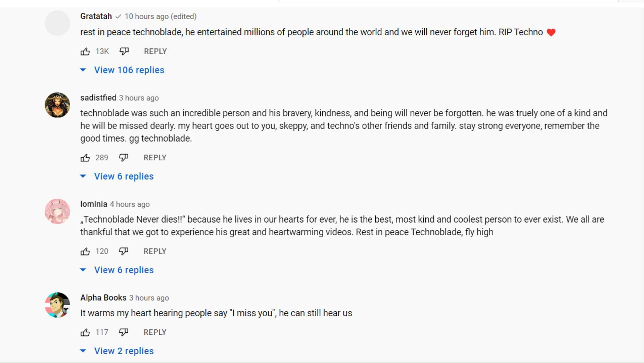Screen dimensions: 644x363
Task: Open lominia's pink-haired avatar
Action: tap(57, 212)
